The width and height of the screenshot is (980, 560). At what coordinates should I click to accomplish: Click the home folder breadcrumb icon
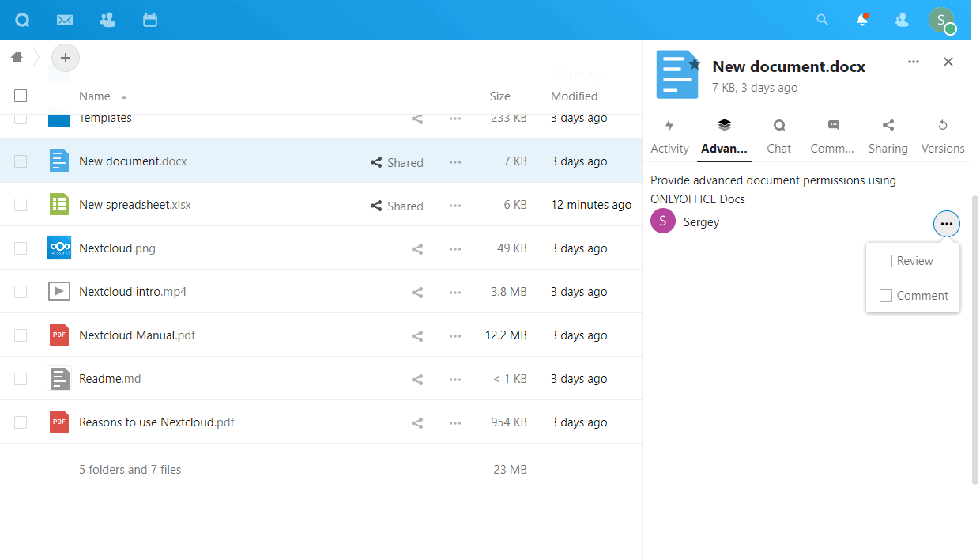17,57
